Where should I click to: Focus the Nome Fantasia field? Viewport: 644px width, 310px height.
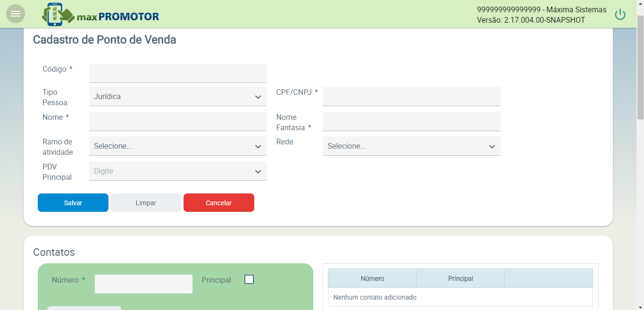point(411,121)
